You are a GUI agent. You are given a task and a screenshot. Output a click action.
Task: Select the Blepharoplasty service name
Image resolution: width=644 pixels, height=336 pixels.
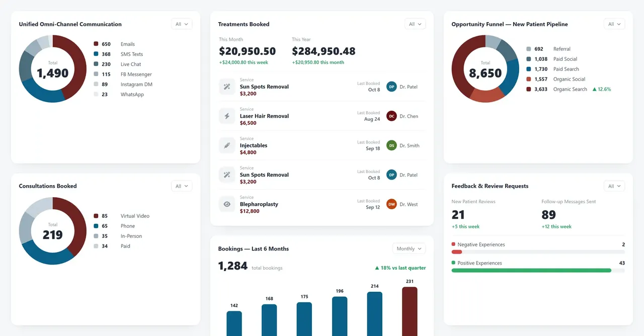tap(259, 204)
